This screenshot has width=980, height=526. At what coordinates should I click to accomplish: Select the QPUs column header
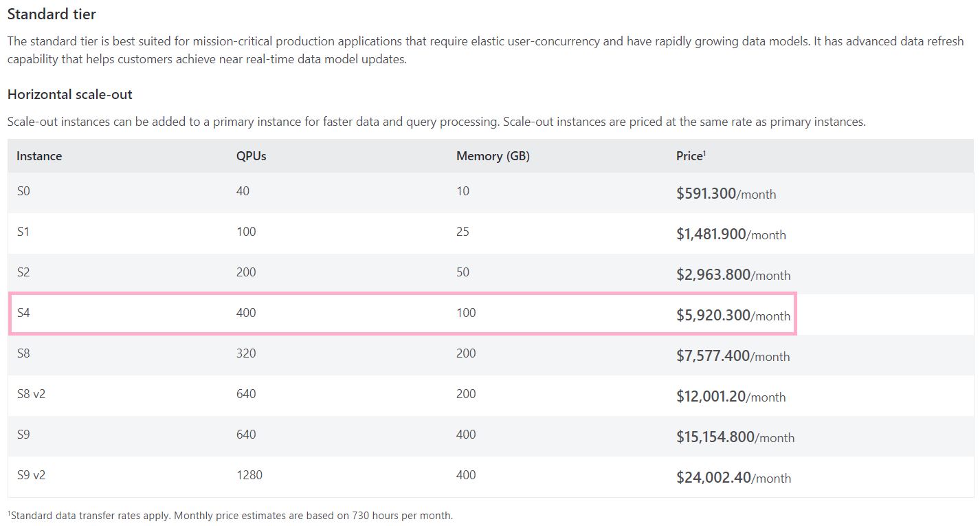251,156
